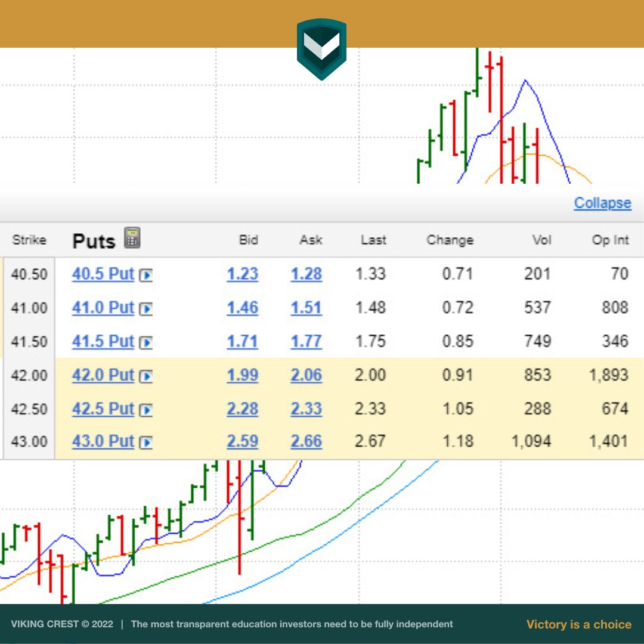Select the 43.00 strike cell

point(29,442)
